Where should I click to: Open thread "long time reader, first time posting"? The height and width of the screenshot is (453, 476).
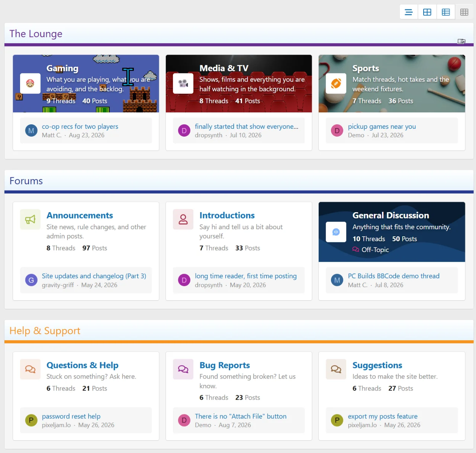(246, 276)
